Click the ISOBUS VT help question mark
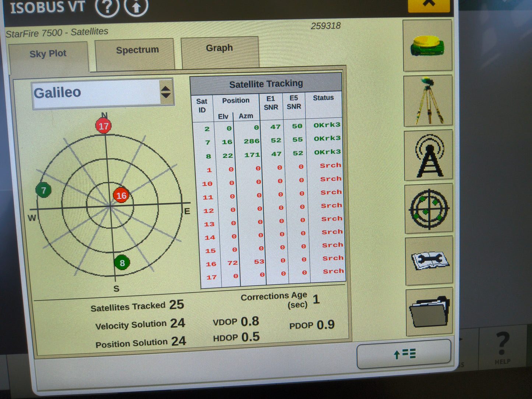The height and width of the screenshot is (399, 532). 107,7
